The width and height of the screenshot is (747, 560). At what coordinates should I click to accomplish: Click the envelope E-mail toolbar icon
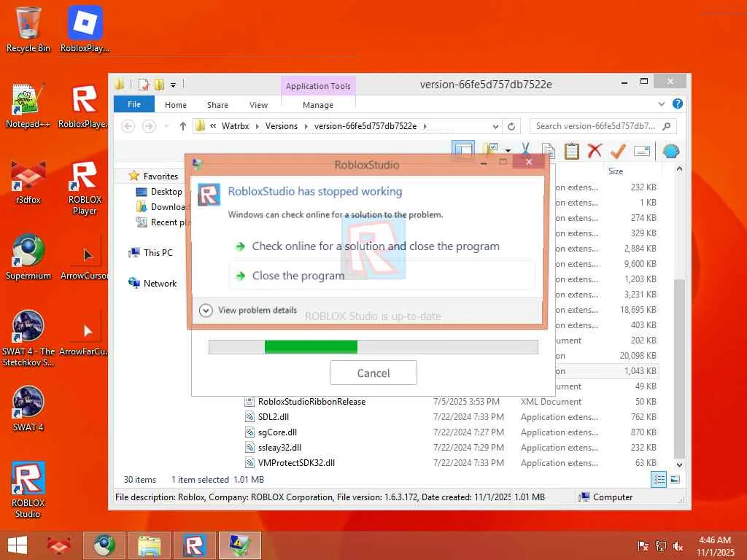click(x=642, y=152)
